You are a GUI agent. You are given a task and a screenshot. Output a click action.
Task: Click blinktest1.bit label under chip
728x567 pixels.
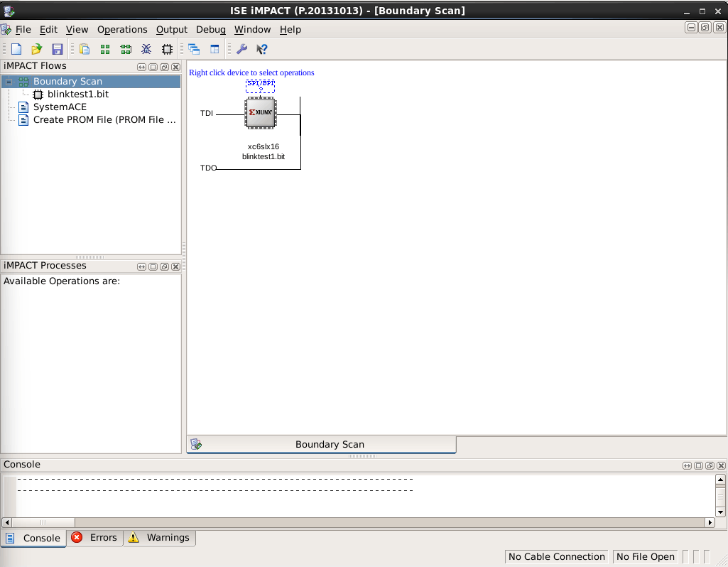[264, 156]
